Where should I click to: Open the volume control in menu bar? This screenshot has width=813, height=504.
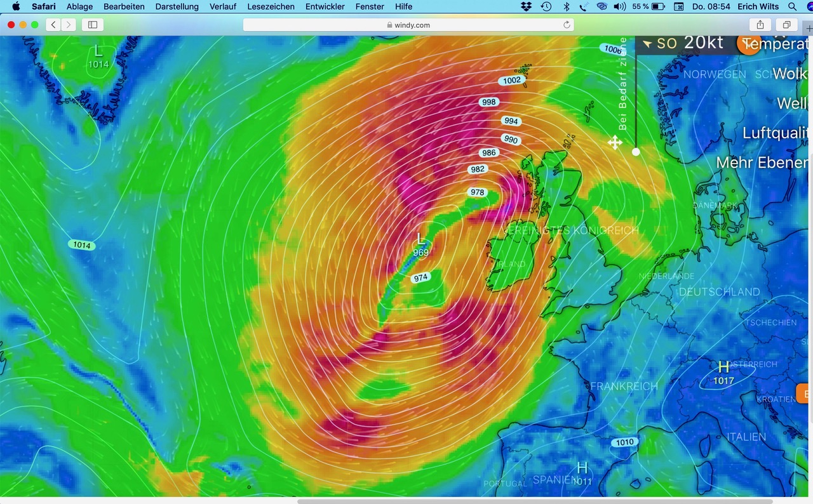(x=621, y=6)
